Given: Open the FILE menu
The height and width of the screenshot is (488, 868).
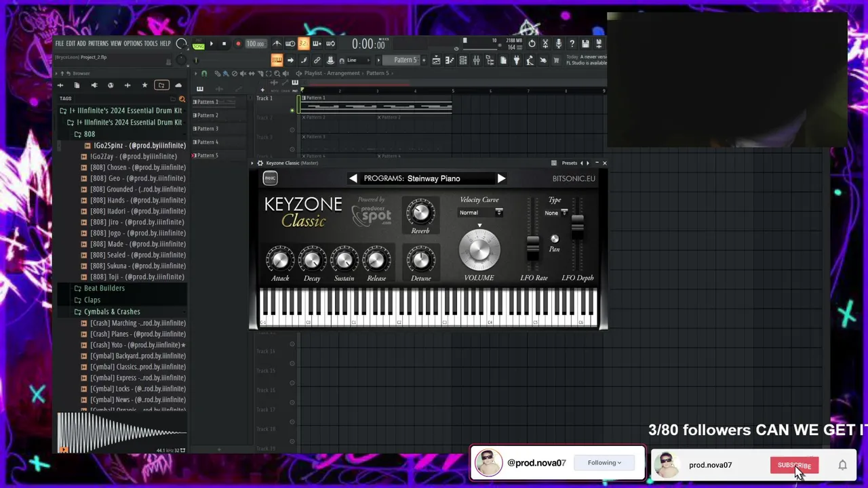Looking at the screenshot, I should pyautogui.click(x=60, y=44).
